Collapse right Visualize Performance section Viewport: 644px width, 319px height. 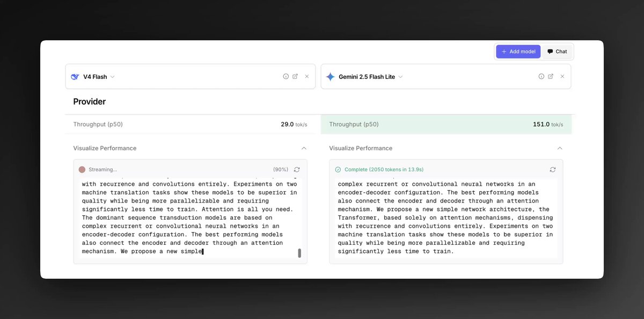pos(560,148)
